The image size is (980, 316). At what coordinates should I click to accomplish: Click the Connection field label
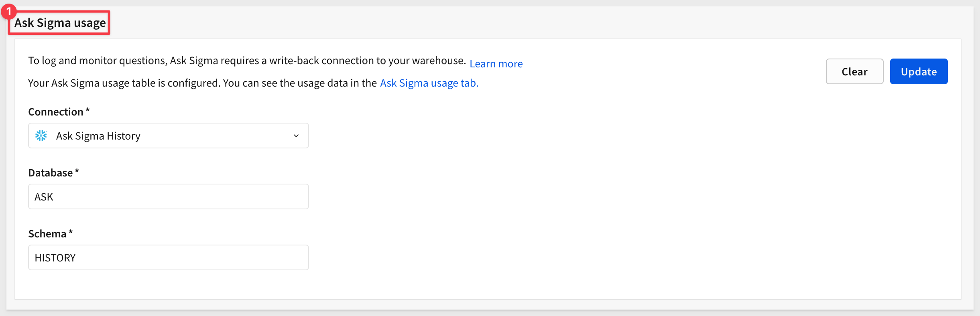click(56, 112)
